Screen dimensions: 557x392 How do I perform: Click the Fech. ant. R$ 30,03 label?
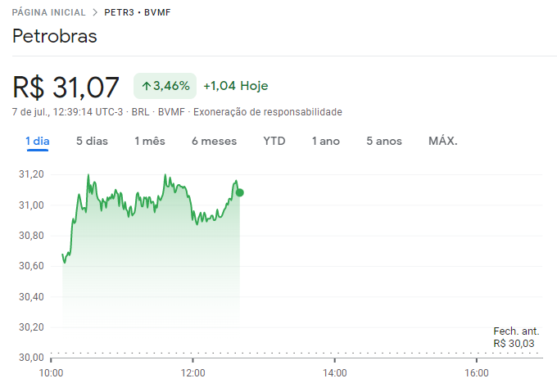tap(515, 337)
